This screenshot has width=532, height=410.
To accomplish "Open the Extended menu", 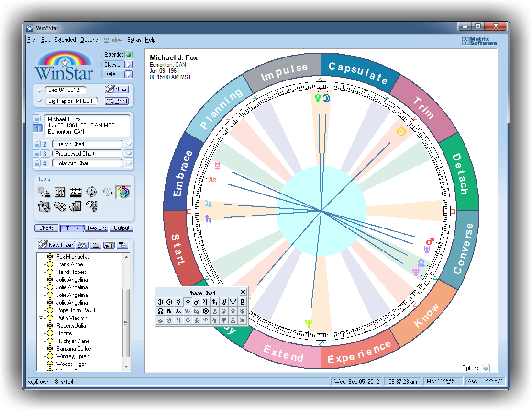I will (x=65, y=40).
